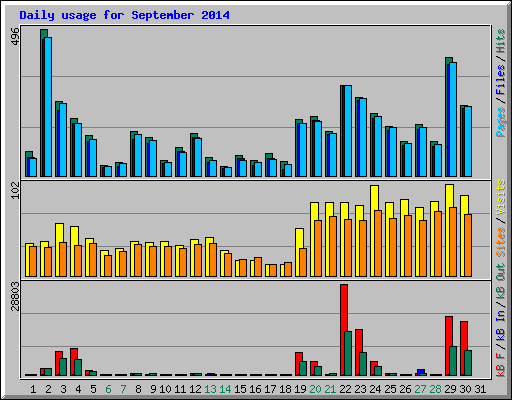Click day 1 on the x-axis
The image size is (512, 400).
point(33,389)
